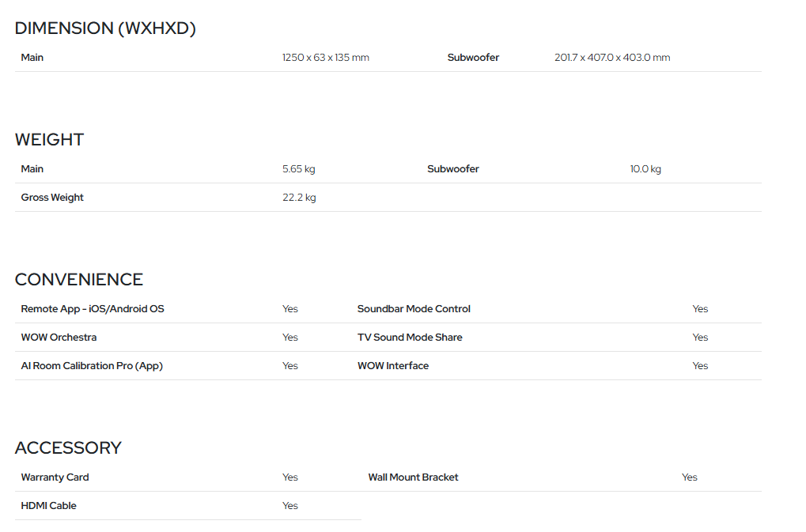The height and width of the screenshot is (532, 806).
Task: Click the Remote App - iOS/Android OS label
Action: click(93, 308)
